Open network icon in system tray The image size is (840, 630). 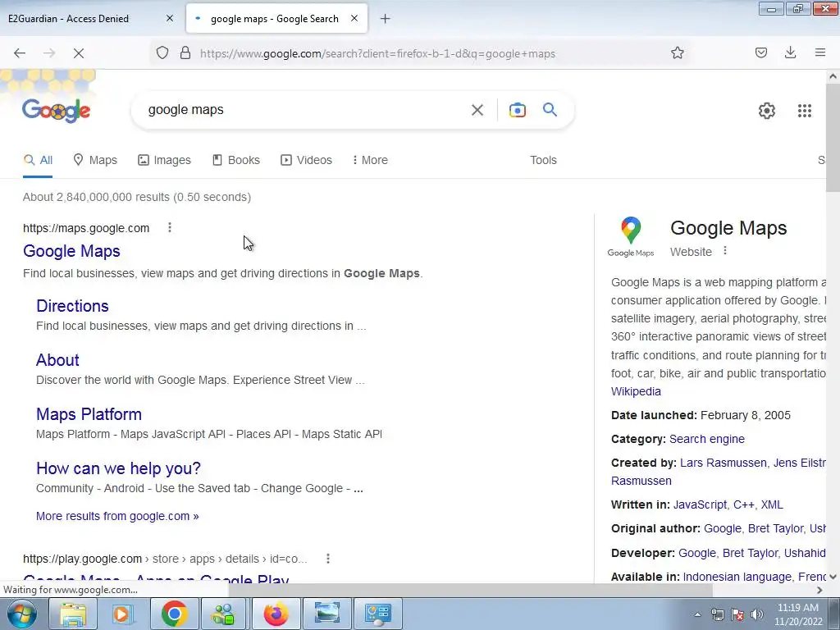coord(717,614)
